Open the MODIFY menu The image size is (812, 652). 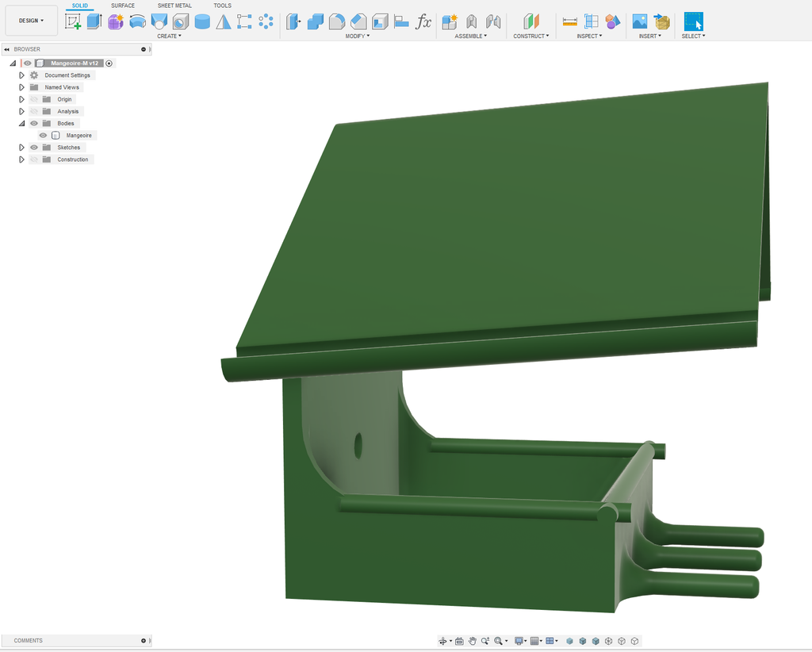click(x=357, y=36)
